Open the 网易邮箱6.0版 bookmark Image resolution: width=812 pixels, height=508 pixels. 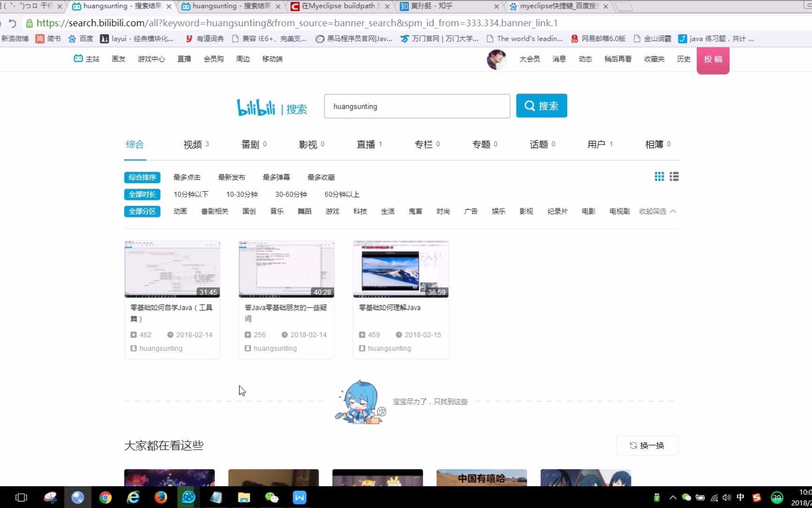598,39
